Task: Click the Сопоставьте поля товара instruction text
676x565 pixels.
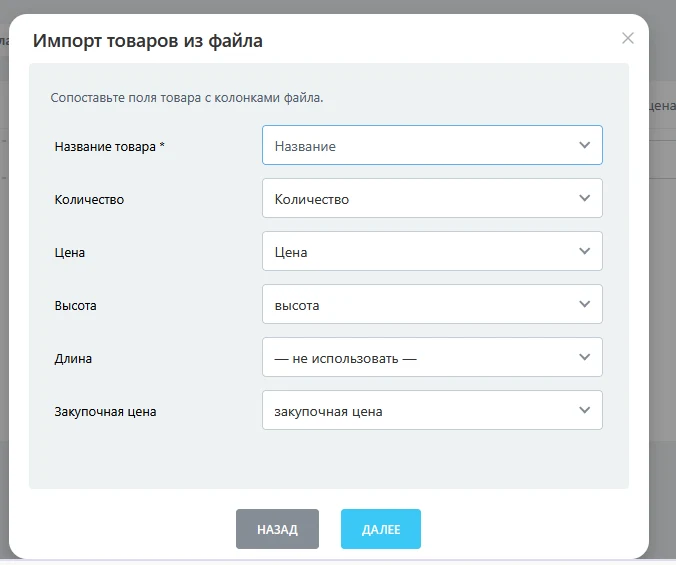Action: (x=187, y=98)
